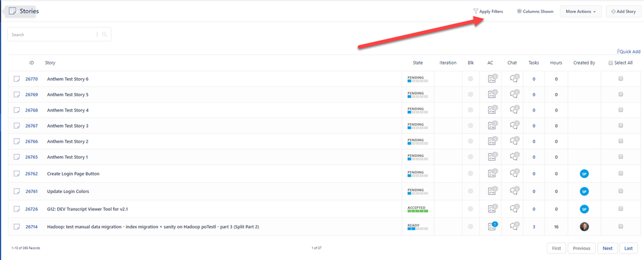Click the note icon beside story 26762

click(x=17, y=174)
